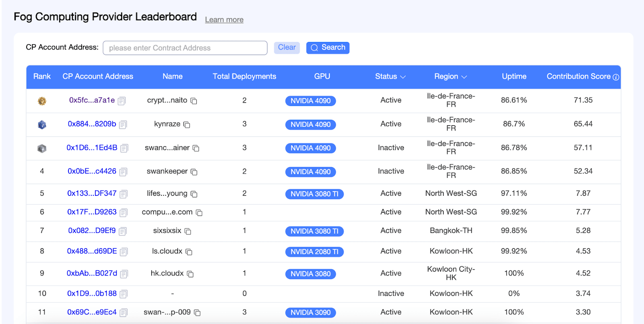Click the Total Deployments column header
Viewport: 644px width, 324px height.
(x=244, y=77)
